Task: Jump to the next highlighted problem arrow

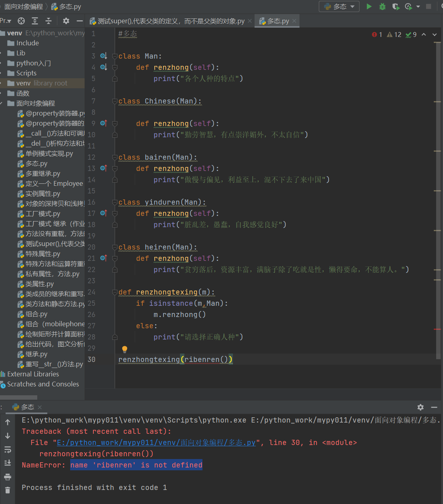Action: pyautogui.click(x=434, y=35)
